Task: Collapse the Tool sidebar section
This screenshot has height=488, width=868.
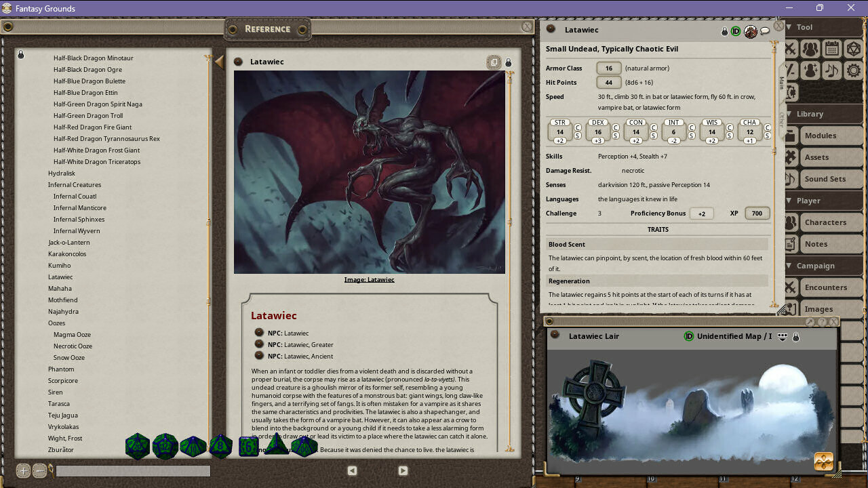Action: (789, 28)
